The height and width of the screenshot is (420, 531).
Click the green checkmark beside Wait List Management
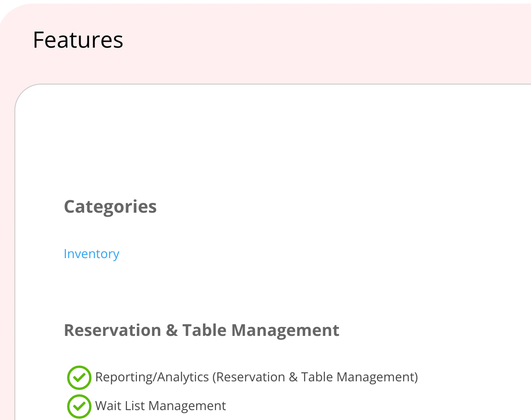(x=79, y=406)
